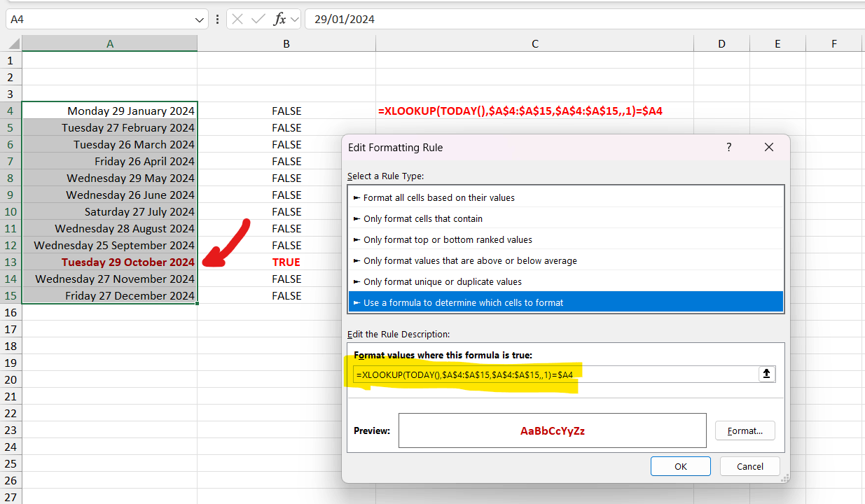The height and width of the screenshot is (504, 865).
Task: Click cell 'Friday 27 December 2024'
Action: pyautogui.click(x=110, y=295)
